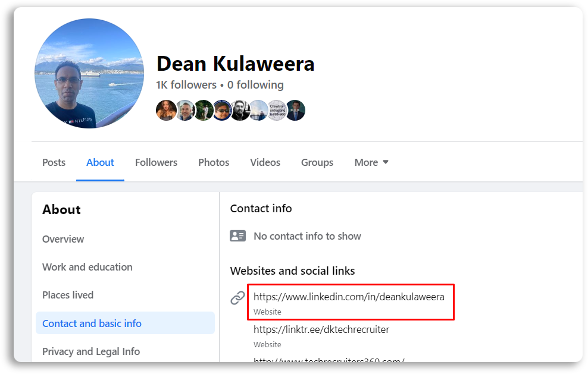
Task: Click 'No contact info to show' text
Action: (307, 236)
